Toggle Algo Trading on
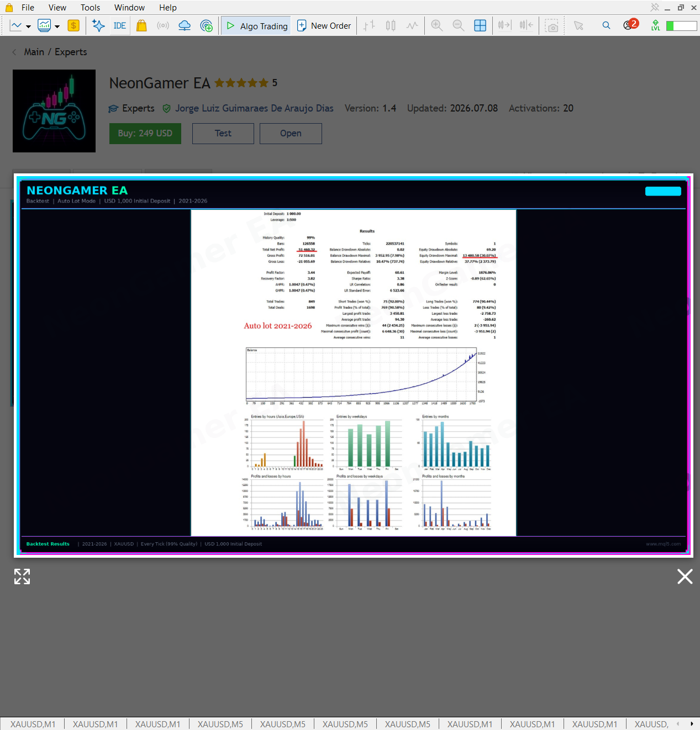This screenshot has height=730, width=700. [x=257, y=26]
